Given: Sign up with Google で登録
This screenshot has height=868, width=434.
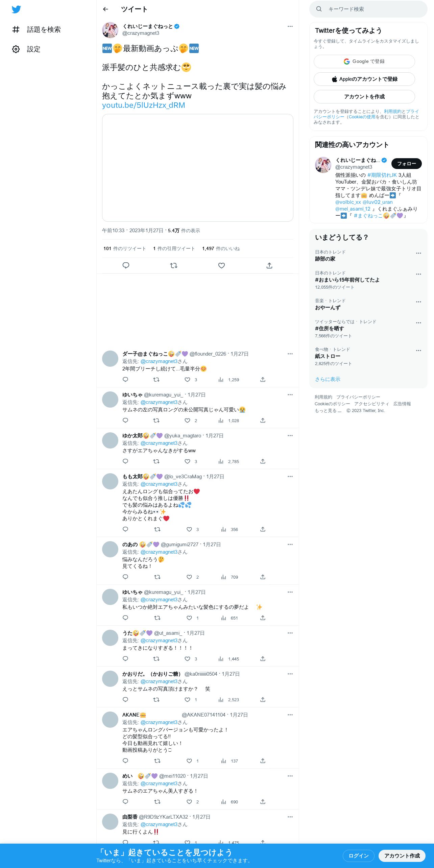Looking at the screenshot, I should [364, 62].
